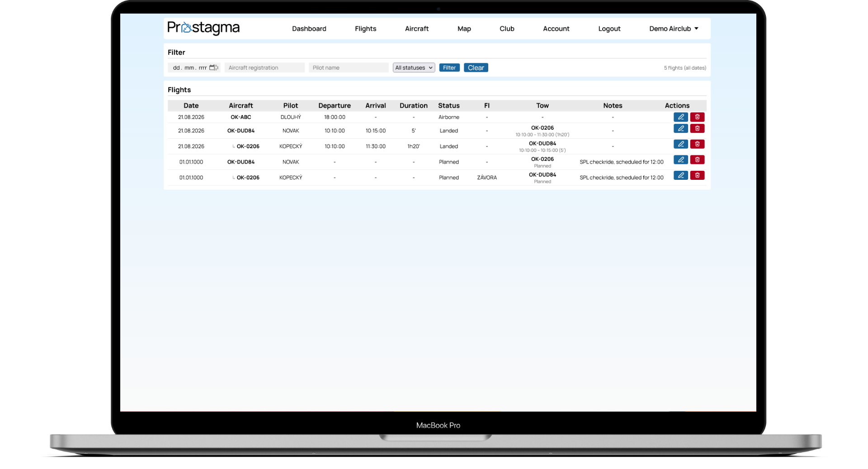
Task: Click the Prostagma logo
Action: point(203,28)
